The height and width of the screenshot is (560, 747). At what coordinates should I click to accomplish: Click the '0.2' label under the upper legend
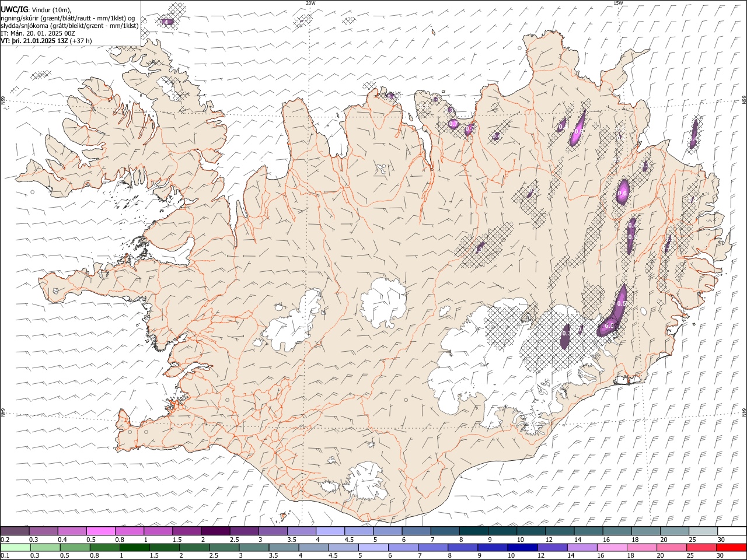(x=5, y=540)
